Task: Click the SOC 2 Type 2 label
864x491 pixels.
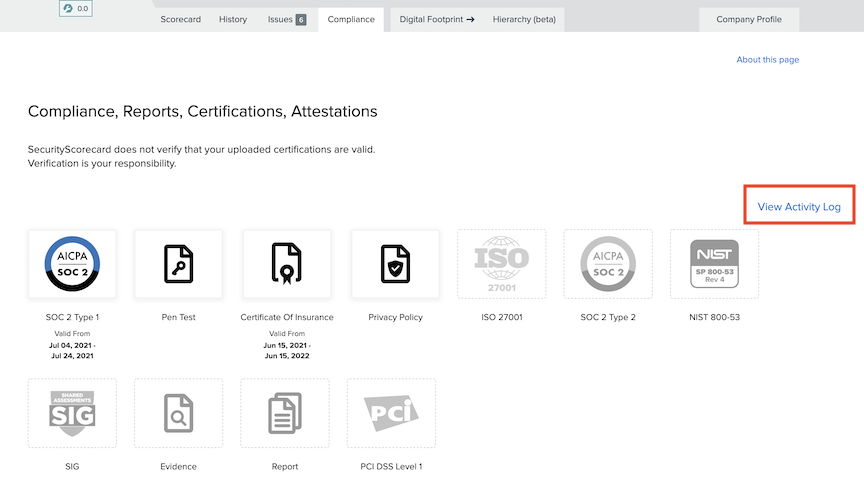Action: pyautogui.click(x=608, y=317)
